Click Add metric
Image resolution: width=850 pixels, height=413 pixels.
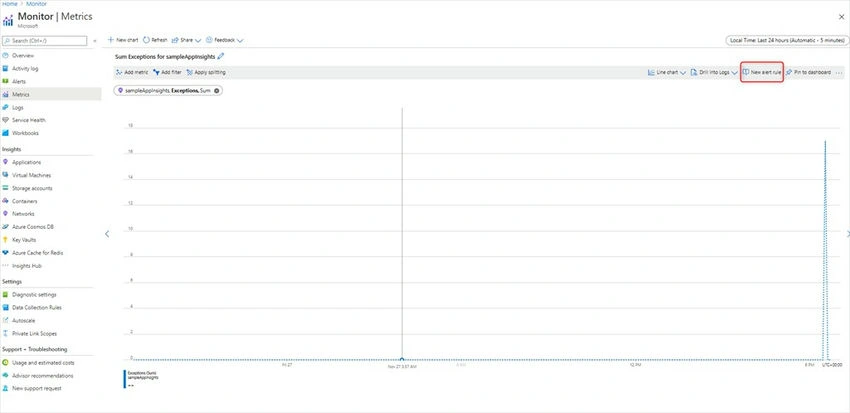132,72
